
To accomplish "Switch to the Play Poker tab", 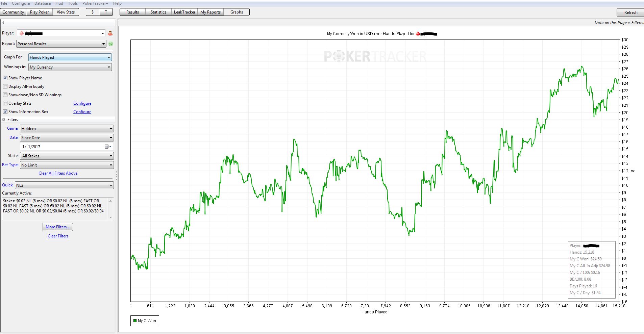I will (x=39, y=12).
